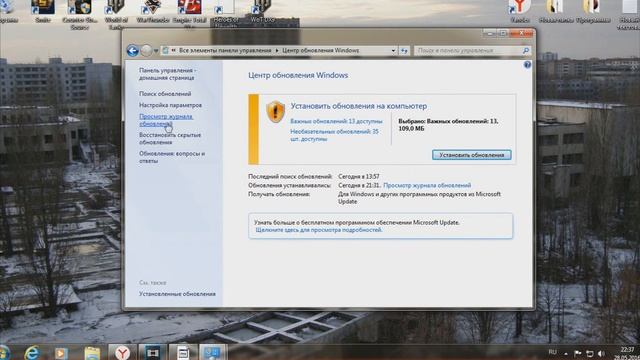The image size is (640, 360).
Task: Select 'Все элементы панели управления' breadcrumb
Action: 225,51
